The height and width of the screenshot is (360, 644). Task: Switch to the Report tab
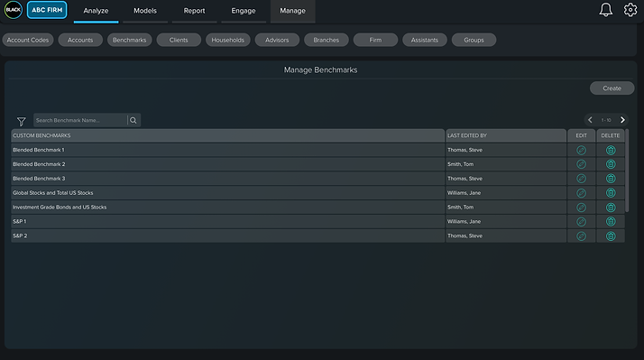(x=194, y=11)
